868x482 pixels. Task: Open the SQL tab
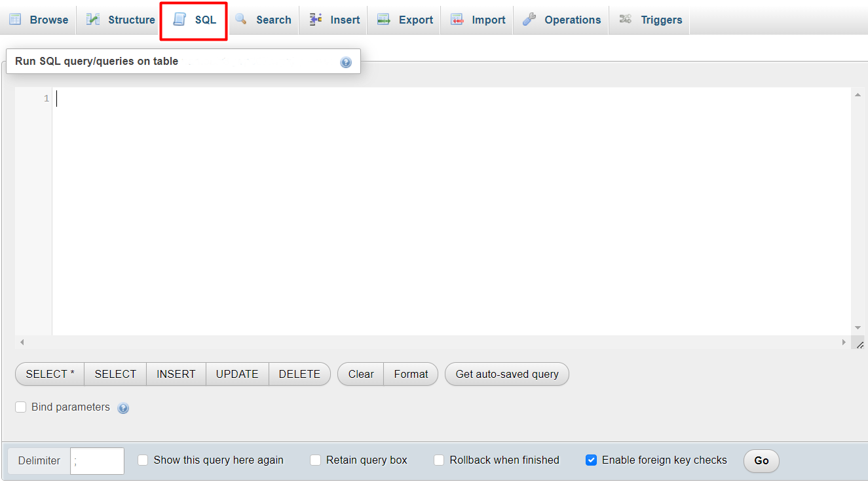coord(195,20)
